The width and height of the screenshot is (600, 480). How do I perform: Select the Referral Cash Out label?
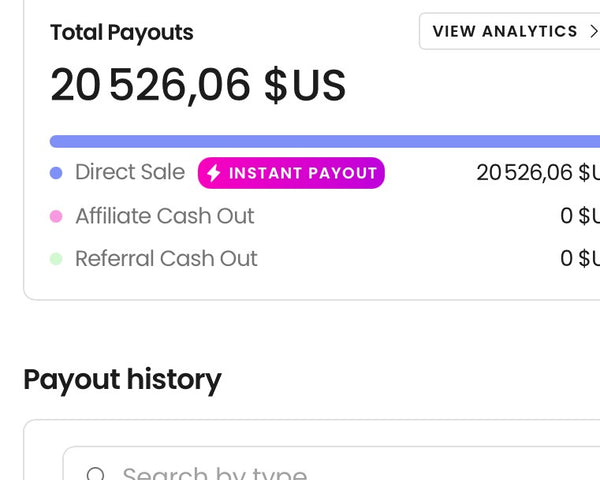coord(166,259)
